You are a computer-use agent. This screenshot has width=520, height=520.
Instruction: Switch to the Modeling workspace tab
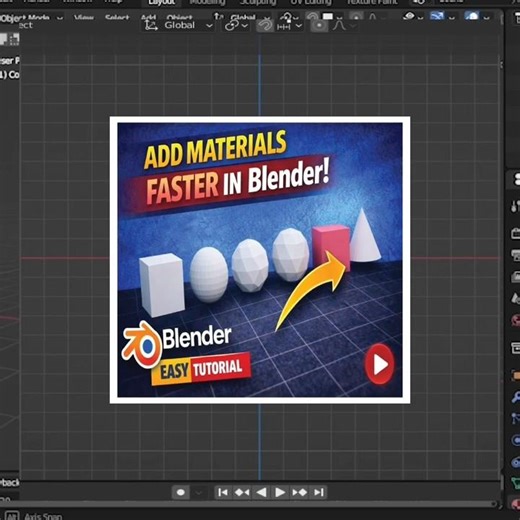click(207, 3)
